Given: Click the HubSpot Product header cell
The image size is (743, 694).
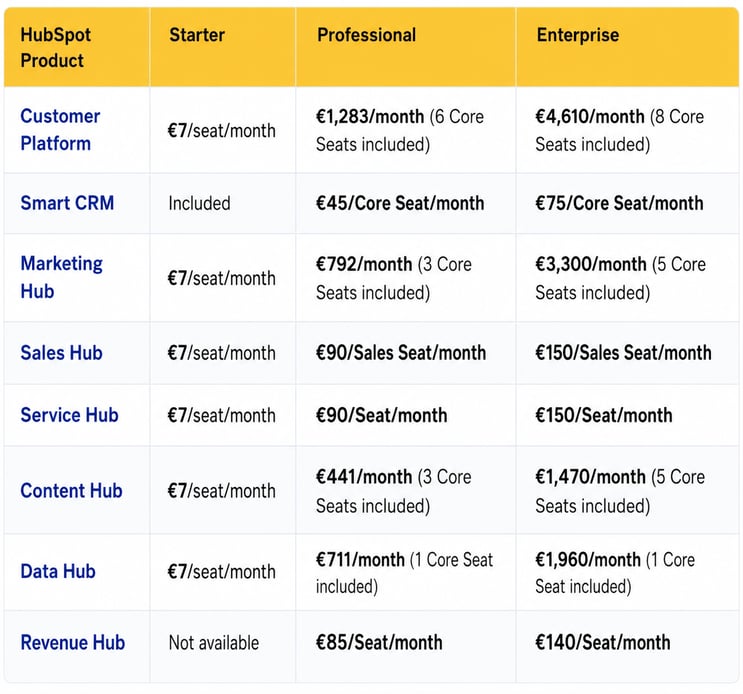Looking at the screenshot, I should pyautogui.click(x=55, y=47).
